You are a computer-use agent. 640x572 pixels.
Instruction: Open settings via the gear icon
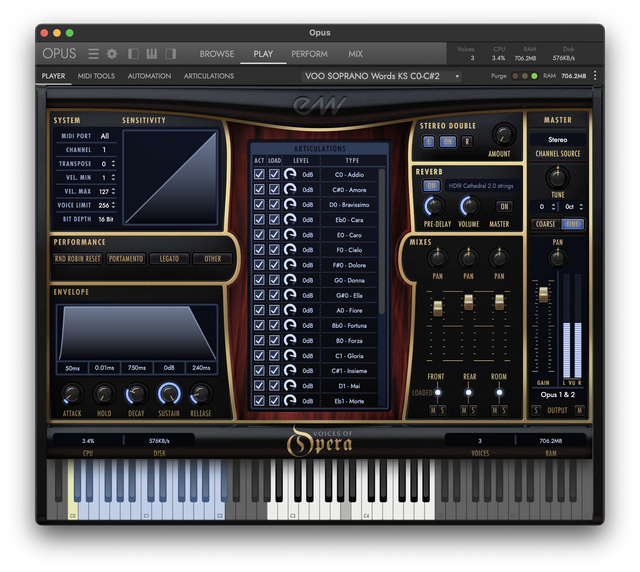[112, 54]
